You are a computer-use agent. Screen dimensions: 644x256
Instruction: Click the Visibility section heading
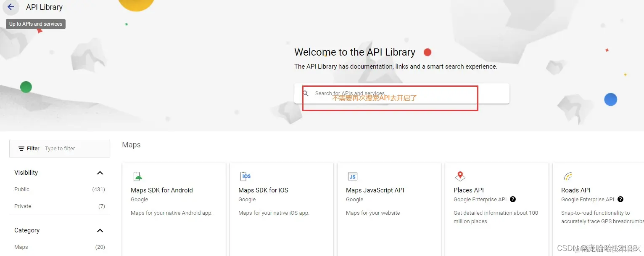click(x=26, y=173)
